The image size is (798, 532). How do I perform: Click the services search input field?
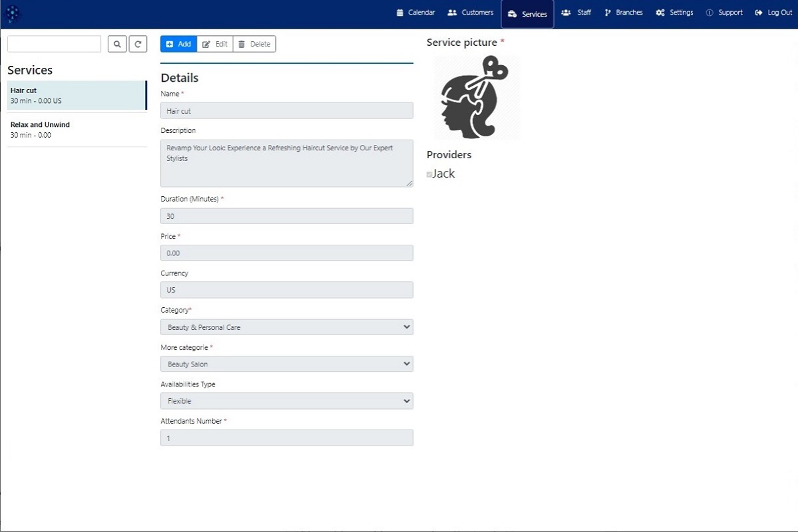click(x=54, y=44)
